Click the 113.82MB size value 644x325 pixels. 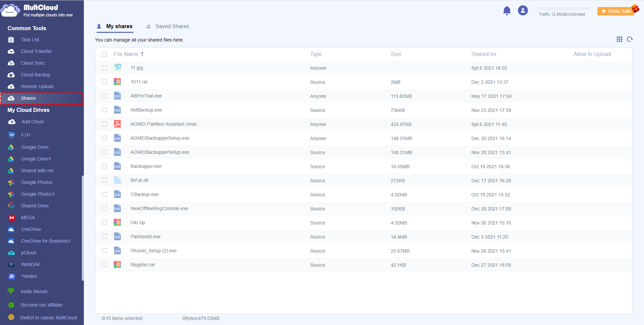(401, 96)
